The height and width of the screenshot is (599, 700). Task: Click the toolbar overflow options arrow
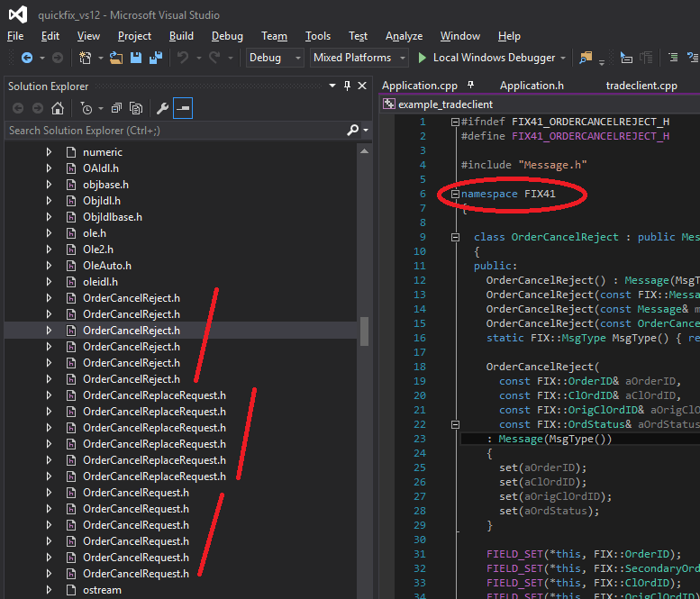(602, 62)
